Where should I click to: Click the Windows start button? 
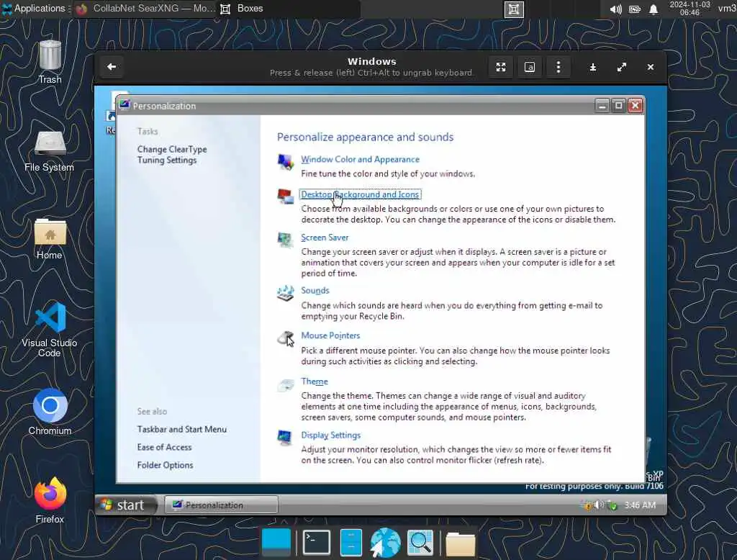pos(125,505)
